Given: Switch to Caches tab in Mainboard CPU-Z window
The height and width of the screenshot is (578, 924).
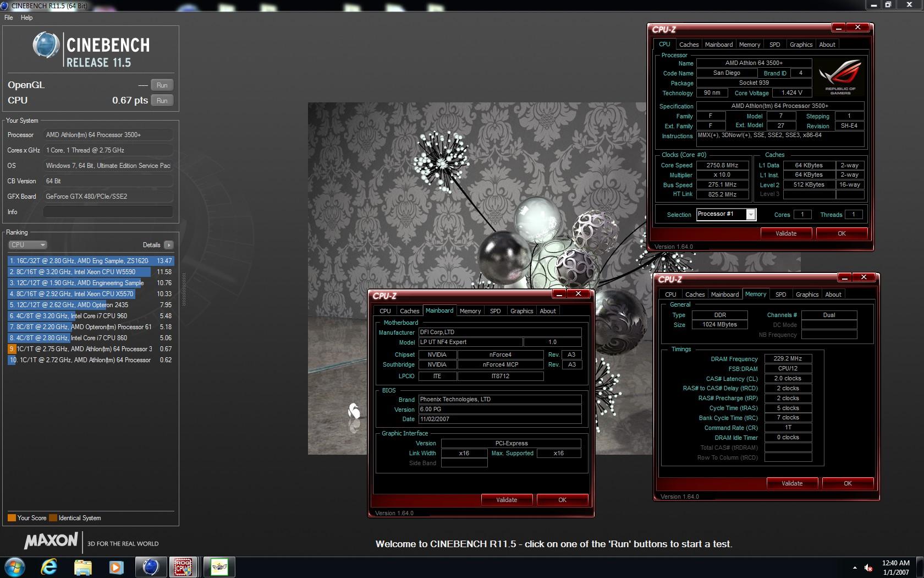Looking at the screenshot, I should pyautogui.click(x=409, y=311).
